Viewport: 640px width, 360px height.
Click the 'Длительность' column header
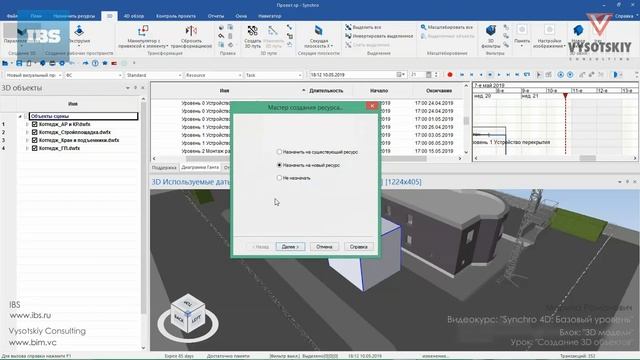326,91
